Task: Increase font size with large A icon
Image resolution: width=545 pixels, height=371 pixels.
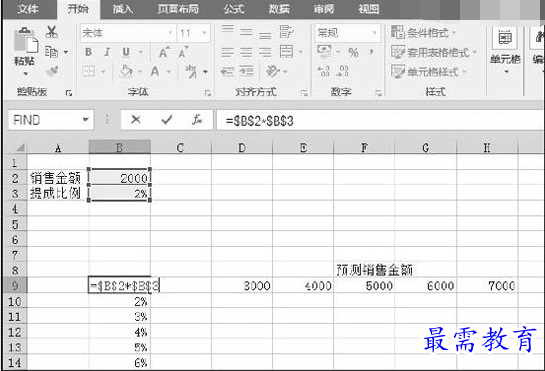Action: tap(163, 52)
